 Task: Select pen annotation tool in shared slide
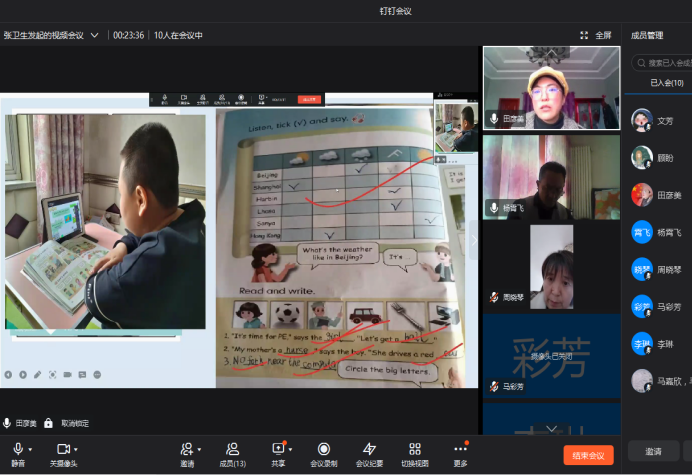(x=38, y=375)
